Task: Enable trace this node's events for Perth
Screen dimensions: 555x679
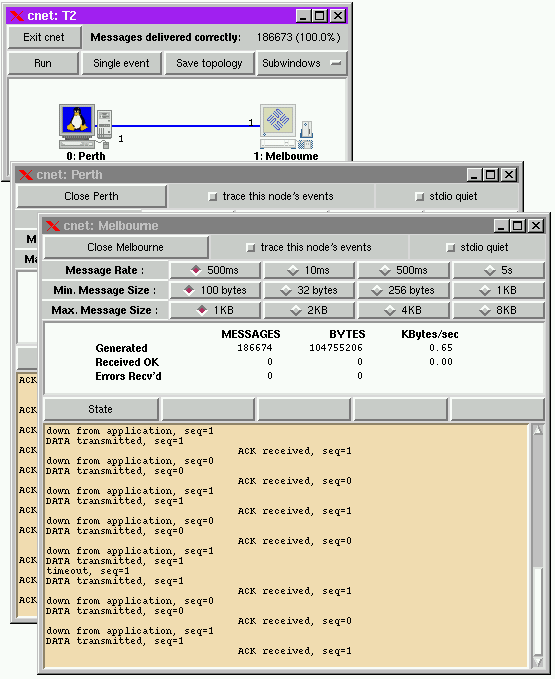Action: coord(212,197)
